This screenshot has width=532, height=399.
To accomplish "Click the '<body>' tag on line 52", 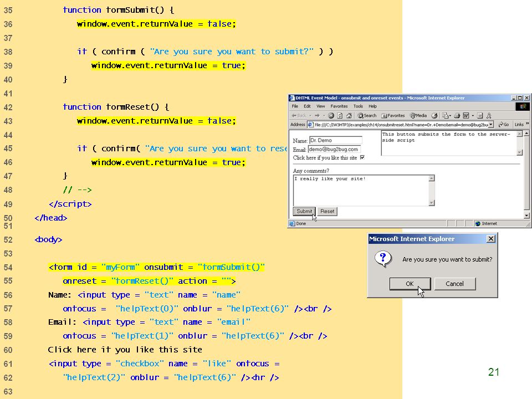I will 49,239.
